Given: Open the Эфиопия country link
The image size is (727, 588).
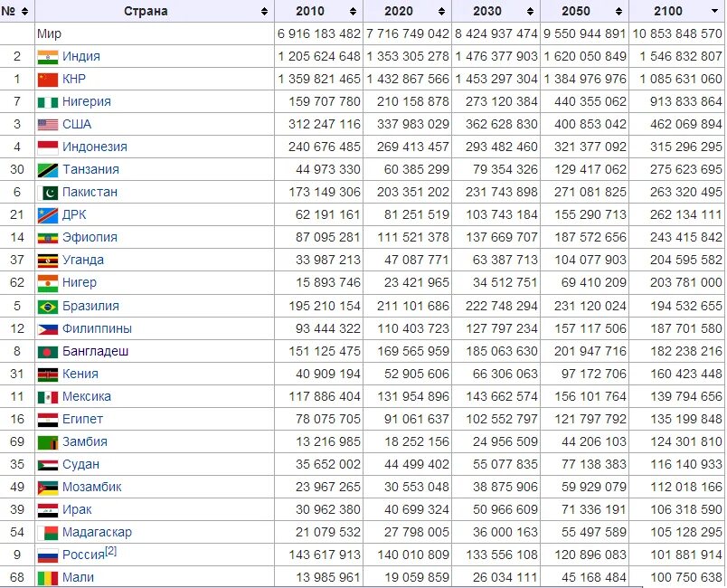Looking at the screenshot, I should tap(90, 237).
